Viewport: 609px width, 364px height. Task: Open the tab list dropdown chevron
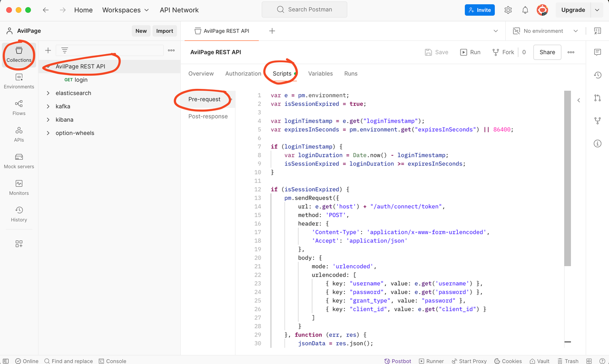[x=495, y=31]
